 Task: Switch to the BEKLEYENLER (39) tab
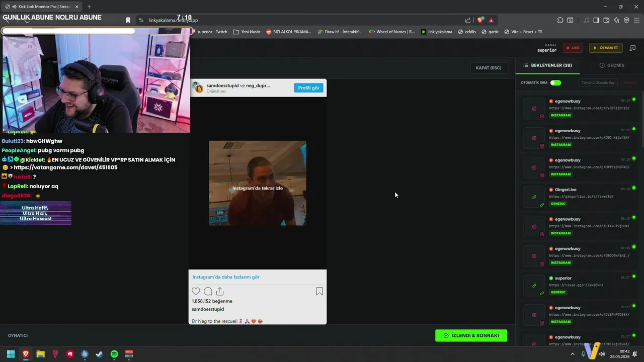tap(547, 65)
